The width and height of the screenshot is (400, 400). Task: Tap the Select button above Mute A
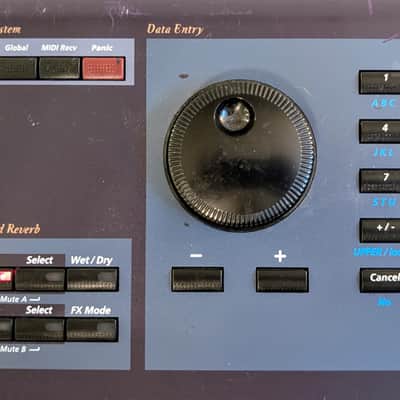point(40,280)
